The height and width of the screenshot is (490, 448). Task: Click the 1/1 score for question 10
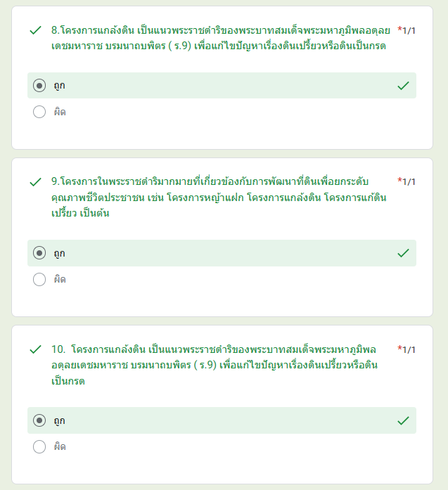coord(409,349)
